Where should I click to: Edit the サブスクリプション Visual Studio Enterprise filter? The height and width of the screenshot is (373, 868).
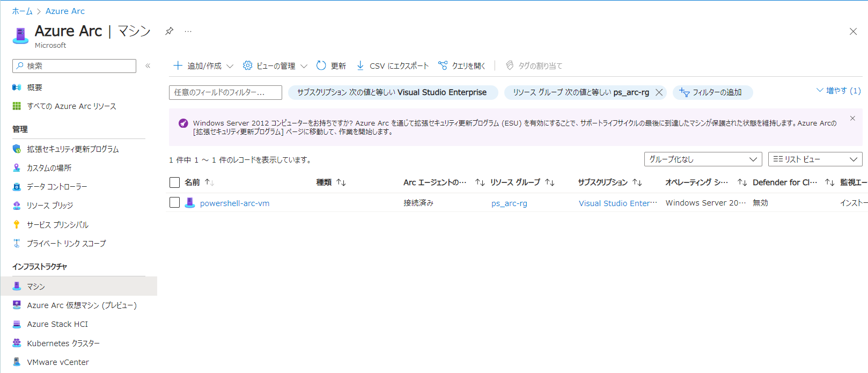pos(392,92)
